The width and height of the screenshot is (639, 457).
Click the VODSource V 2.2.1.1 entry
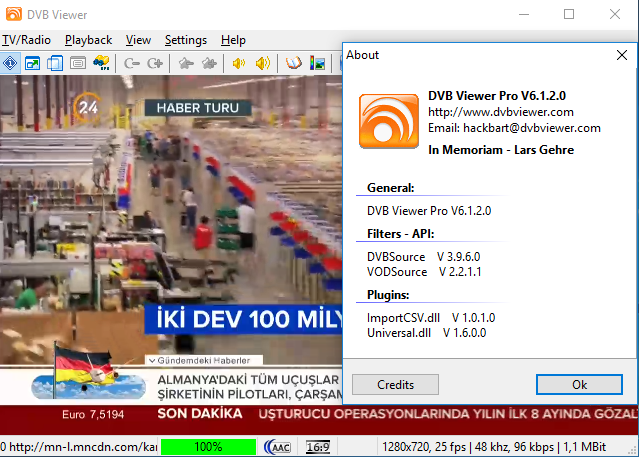(424, 272)
